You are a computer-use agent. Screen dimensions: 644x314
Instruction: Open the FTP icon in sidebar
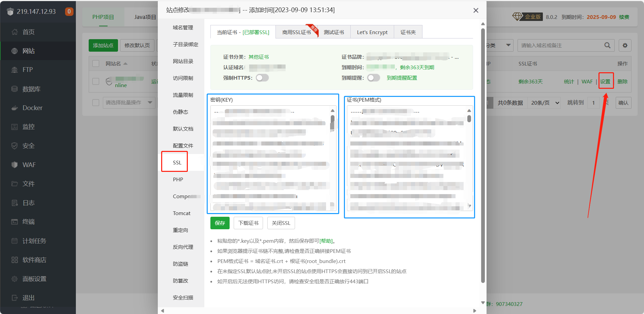click(x=14, y=70)
